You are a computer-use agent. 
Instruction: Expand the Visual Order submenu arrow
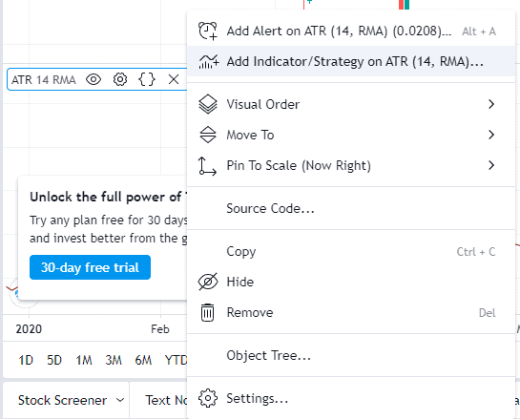click(491, 104)
